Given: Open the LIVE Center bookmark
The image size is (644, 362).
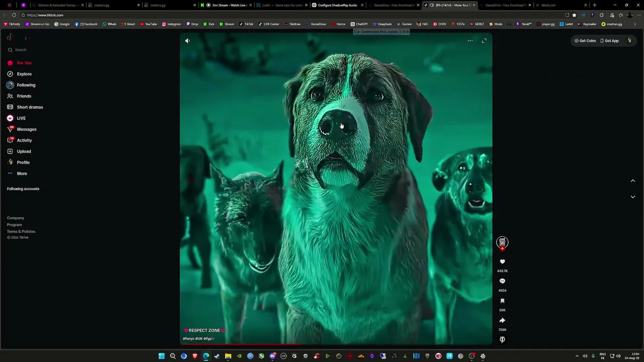Looking at the screenshot, I should tap(269, 24).
